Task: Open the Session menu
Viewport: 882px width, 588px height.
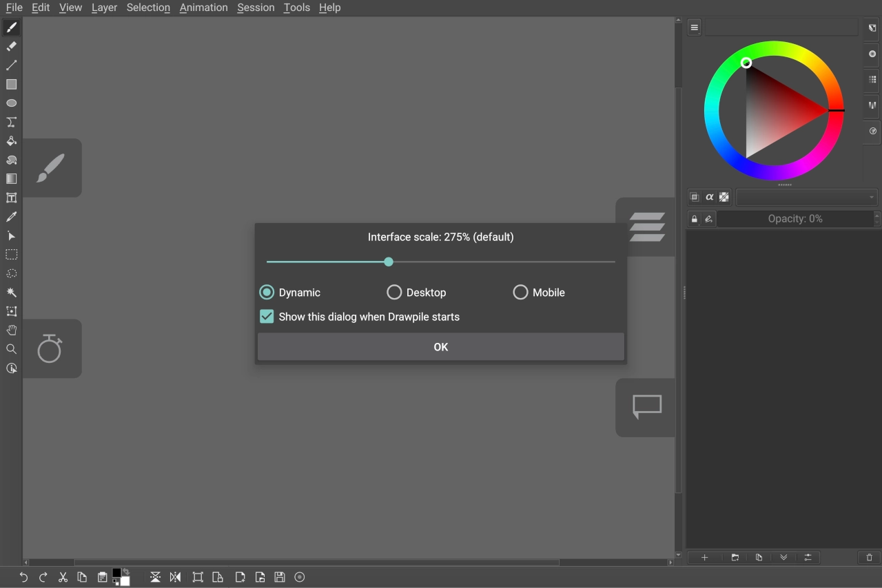Action: click(x=256, y=8)
